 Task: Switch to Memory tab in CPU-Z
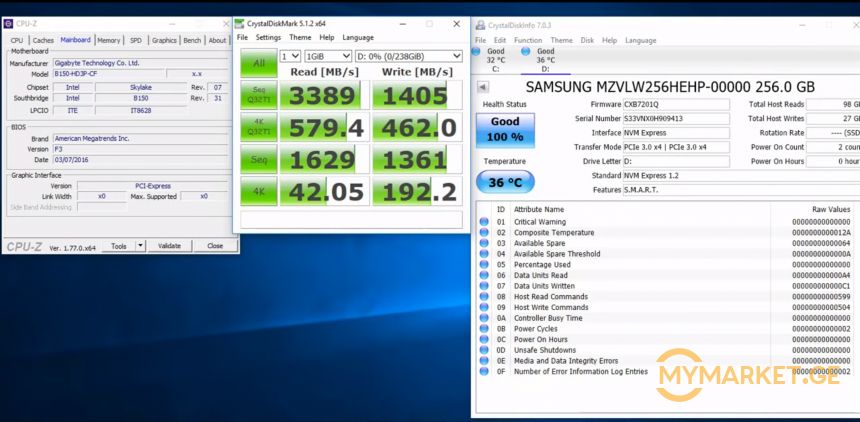(109, 41)
